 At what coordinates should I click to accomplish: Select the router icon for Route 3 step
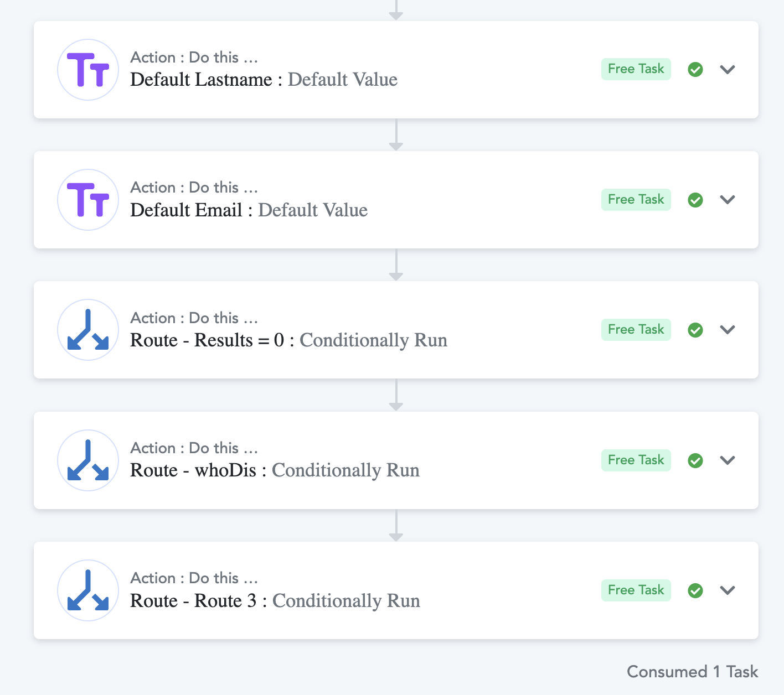(x=88, y=590)
